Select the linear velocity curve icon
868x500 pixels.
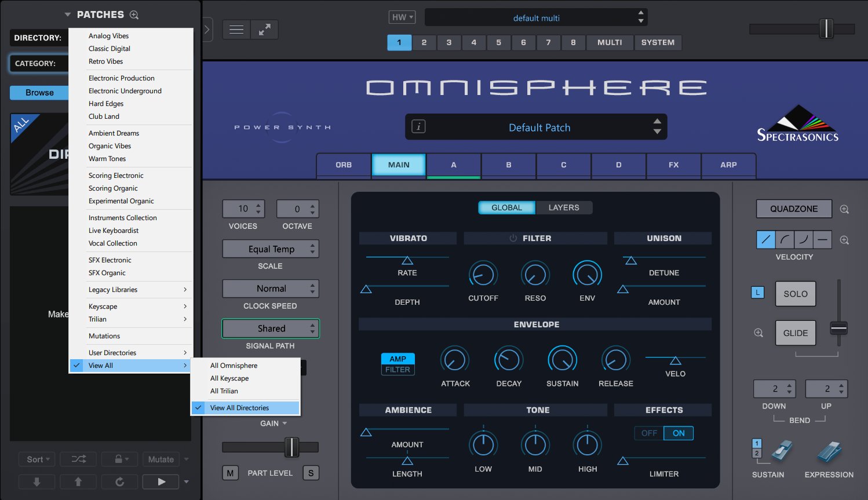(x=766, y=239)
